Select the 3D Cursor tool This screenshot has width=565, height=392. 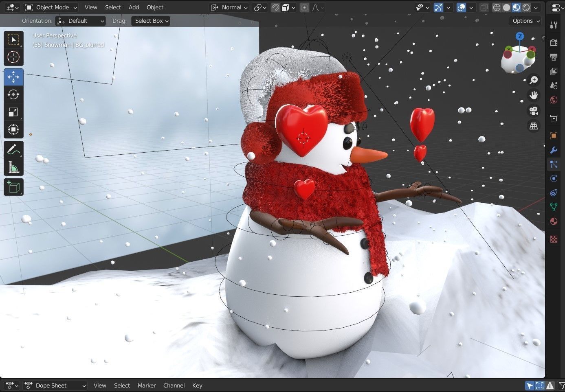(x=13, y=57)
